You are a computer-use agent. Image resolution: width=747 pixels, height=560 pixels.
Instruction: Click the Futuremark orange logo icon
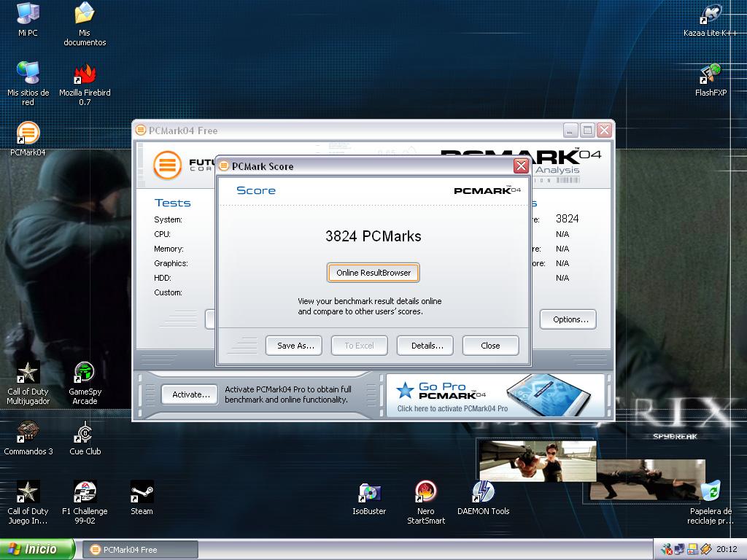click(x=167, y=166)
